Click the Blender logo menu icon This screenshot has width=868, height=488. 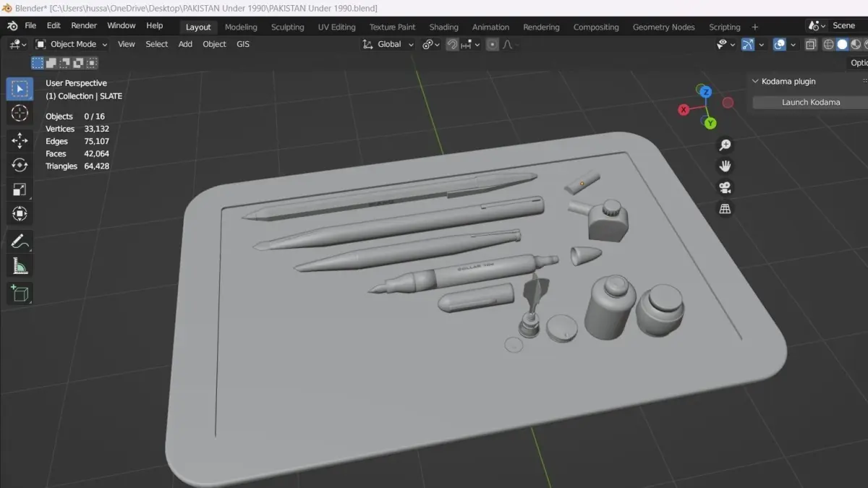[x=12, y=26]
